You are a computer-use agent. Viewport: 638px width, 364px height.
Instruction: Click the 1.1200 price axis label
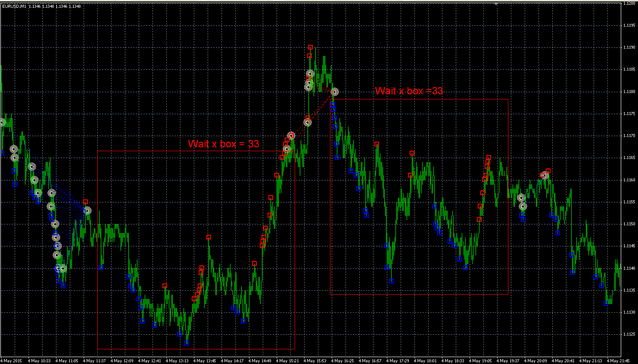pos(629,3)
